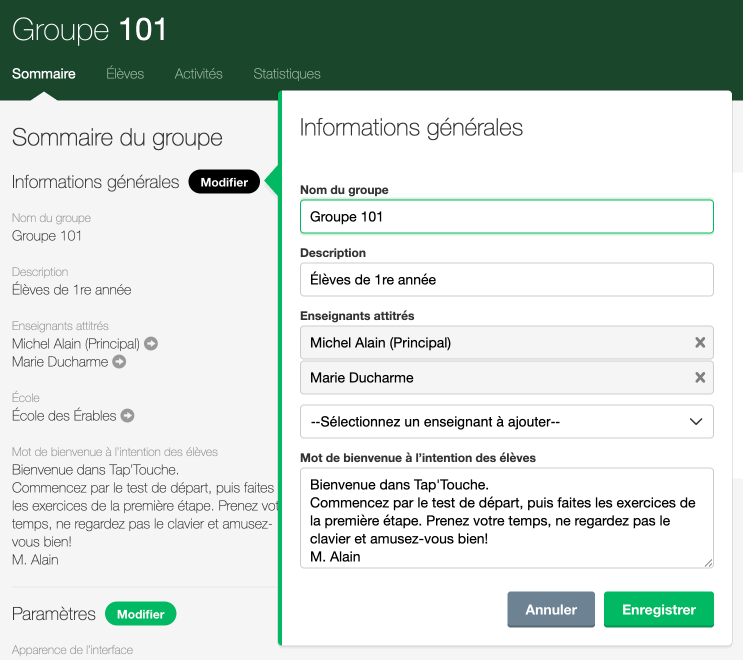743x660 pixels.
Task: Click into the Description text field
Action: point(506,280)
